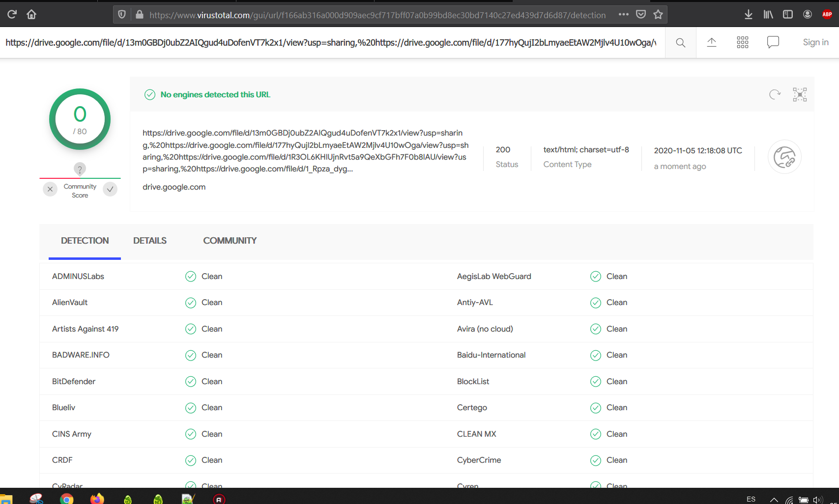This screenshot has width=839, height=504.
Task: Click VirusTotal upload file icon
Action: click(712, 43)
